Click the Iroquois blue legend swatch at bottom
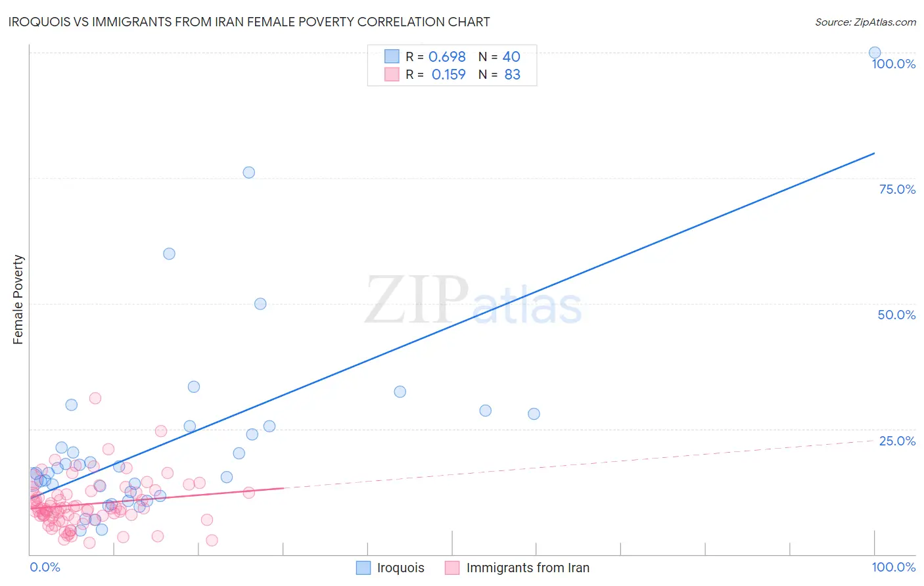Image resolution: width=924 pixels, height=586 pixels. tap(363, 568)
